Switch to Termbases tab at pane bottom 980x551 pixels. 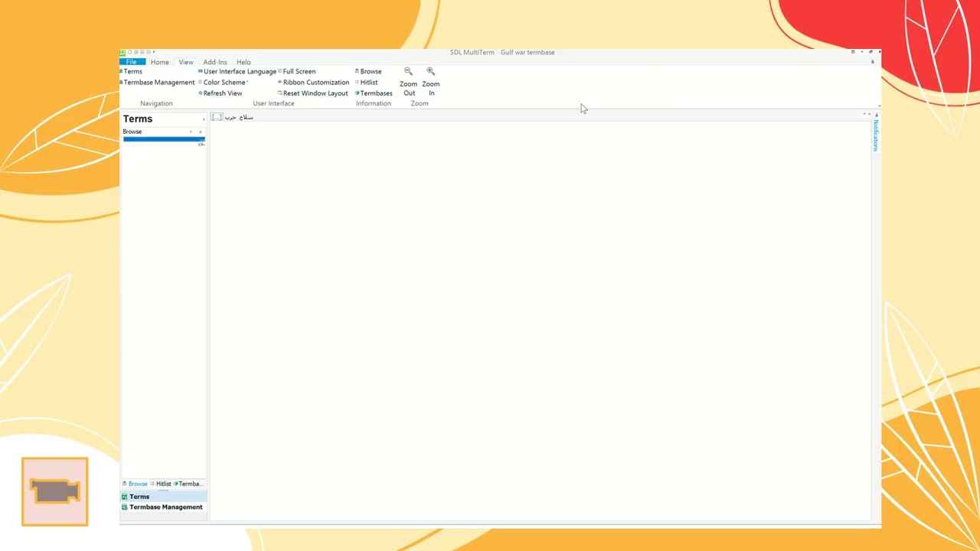pos(189,484)
